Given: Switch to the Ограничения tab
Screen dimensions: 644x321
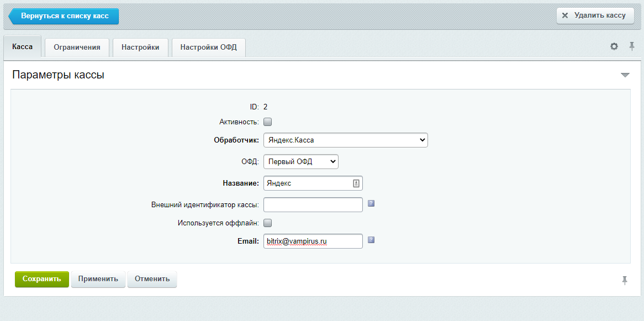Looking at the screenshot, I should [77, 48].
